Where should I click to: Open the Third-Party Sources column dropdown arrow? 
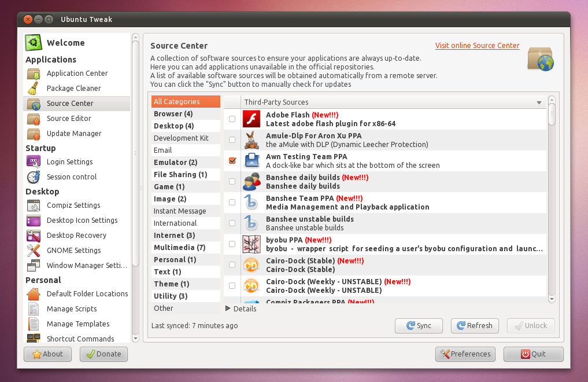(x=539, y=102)
